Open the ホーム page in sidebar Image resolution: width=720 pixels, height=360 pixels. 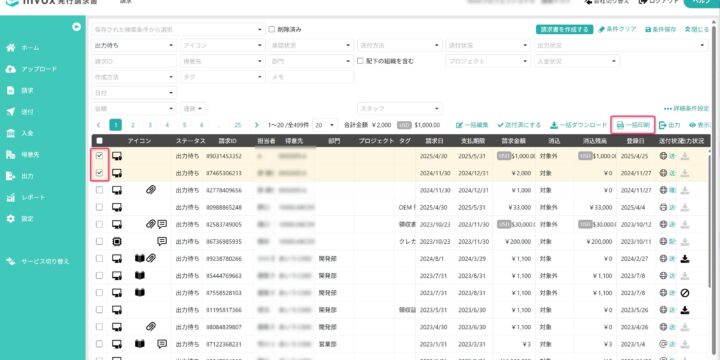tap(30, 48)
